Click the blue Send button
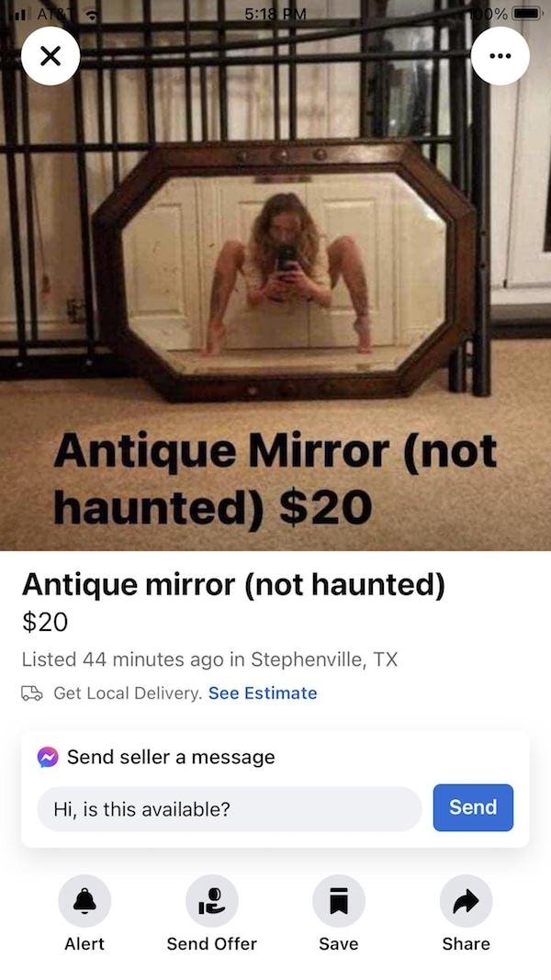 pyautogui.click(x=473, y=807)
